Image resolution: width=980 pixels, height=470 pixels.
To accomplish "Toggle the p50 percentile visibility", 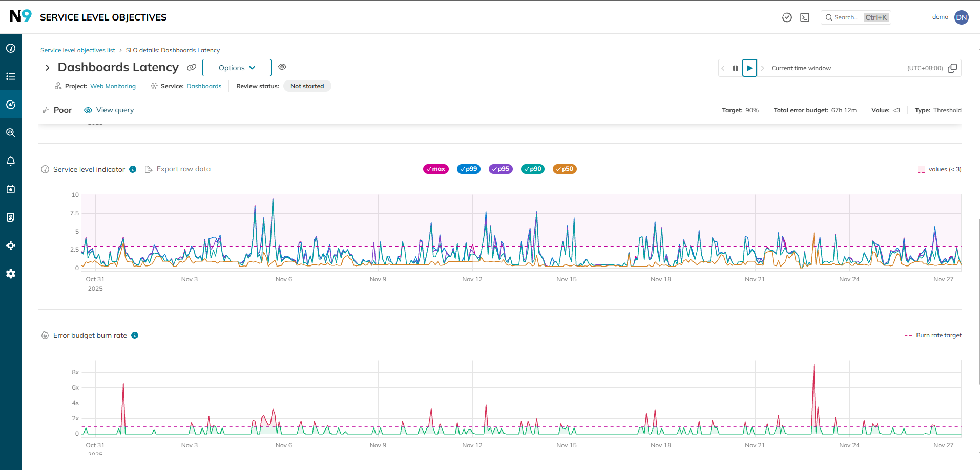I will click(x=564, y=169).
